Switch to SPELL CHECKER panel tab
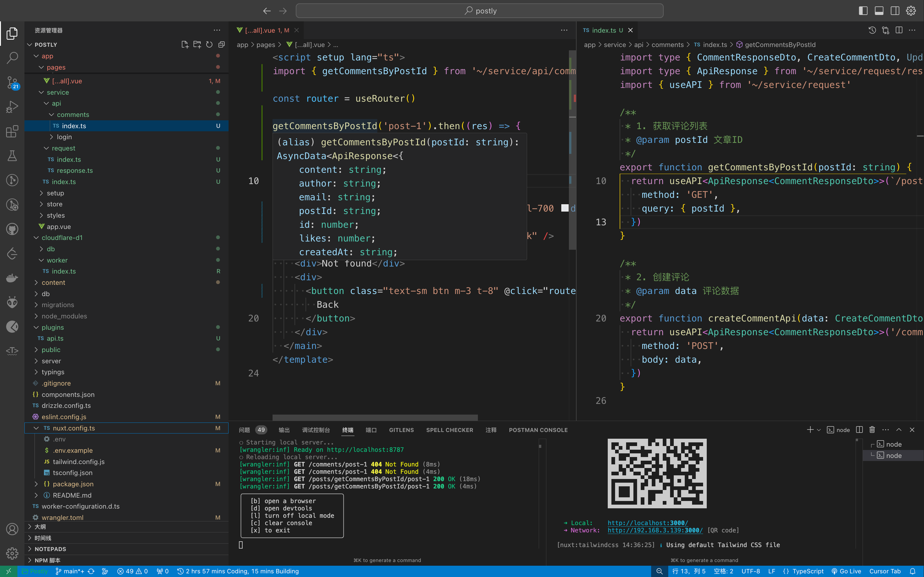The width and height of the screenshot is (924, 577). click(x=449, y=430)
